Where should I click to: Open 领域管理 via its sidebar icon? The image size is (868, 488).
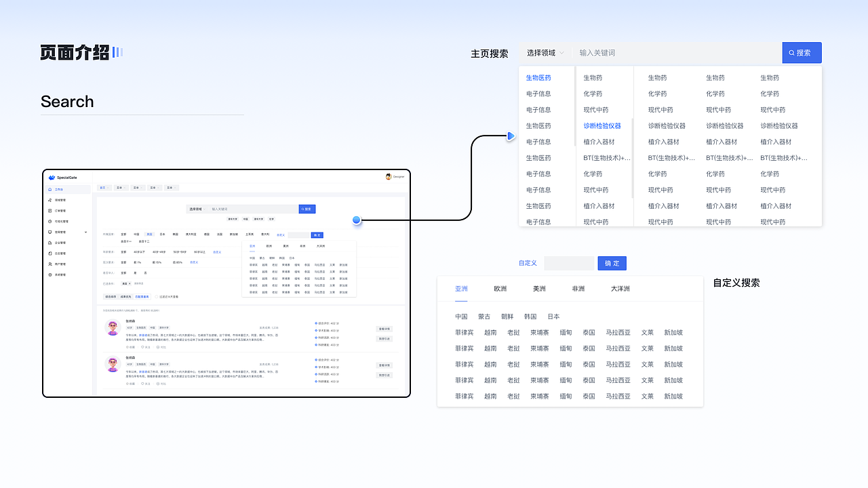(50, 200)
